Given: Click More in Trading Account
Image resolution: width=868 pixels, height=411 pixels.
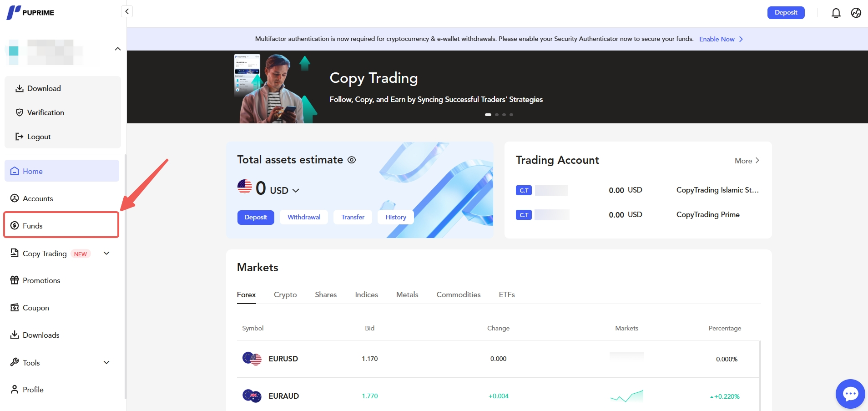Looking at the screenshot, I should (x=747, y=161).
